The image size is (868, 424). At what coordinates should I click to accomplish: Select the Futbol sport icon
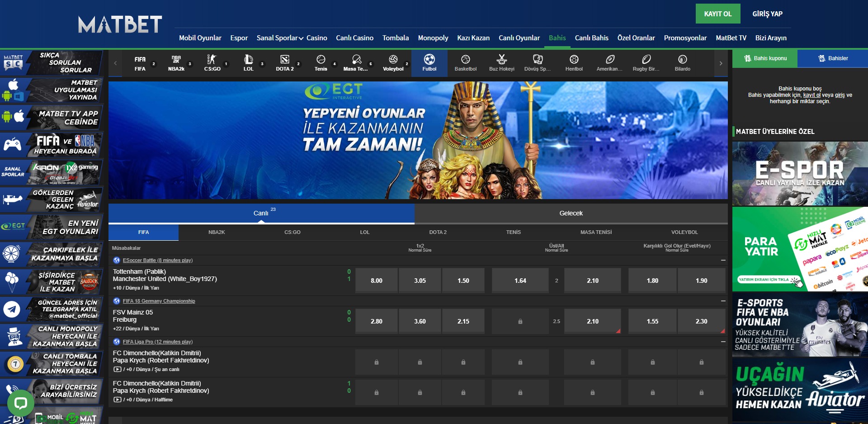(429, 63)
